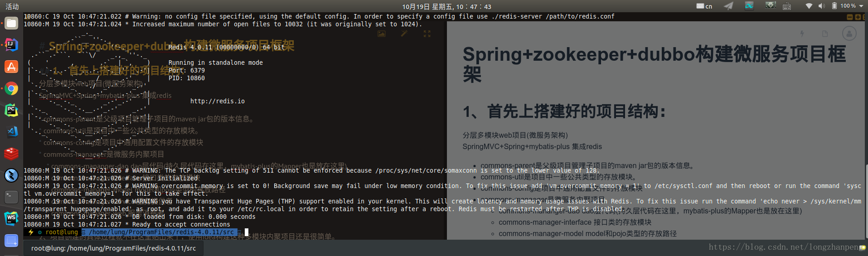Viewport: 868px width, 256px height.
Task: Click the terminal minus minimize button
Action: (x=850, y=17)
